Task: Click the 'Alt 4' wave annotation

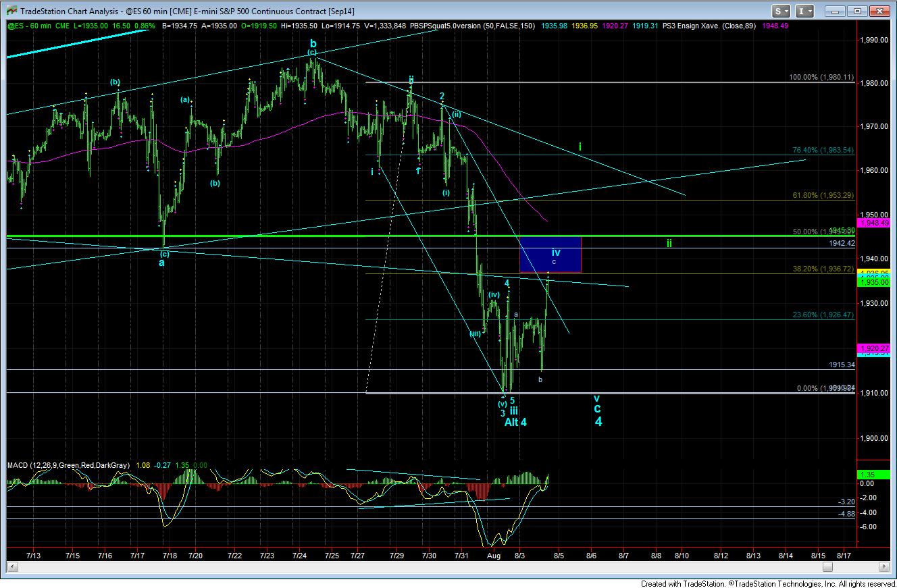Action: [515, 422]
